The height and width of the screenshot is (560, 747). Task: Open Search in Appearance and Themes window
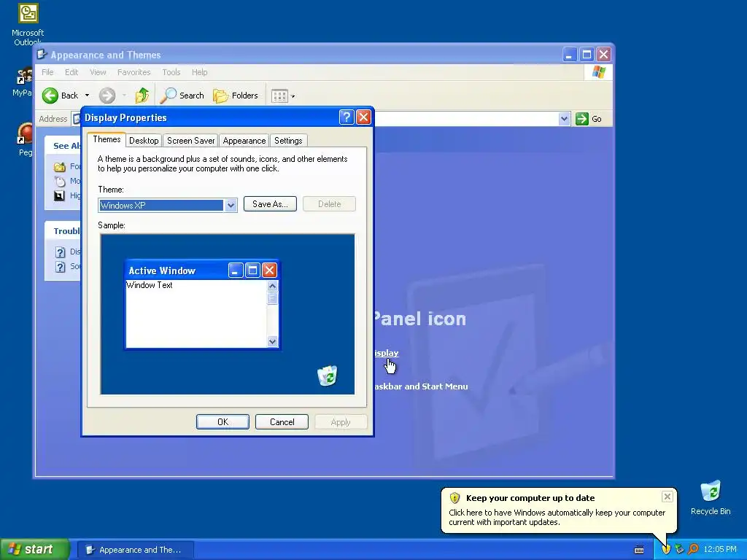point(182,96)
